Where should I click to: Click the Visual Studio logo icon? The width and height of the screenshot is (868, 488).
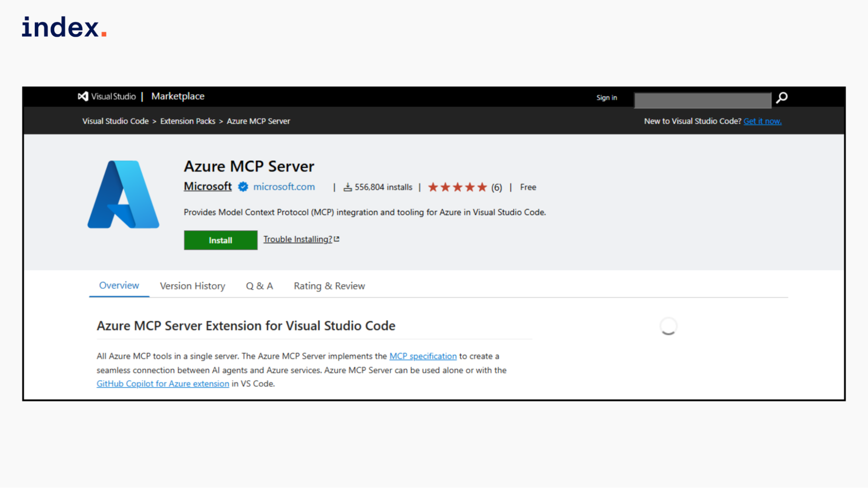(x=83, y=96)
